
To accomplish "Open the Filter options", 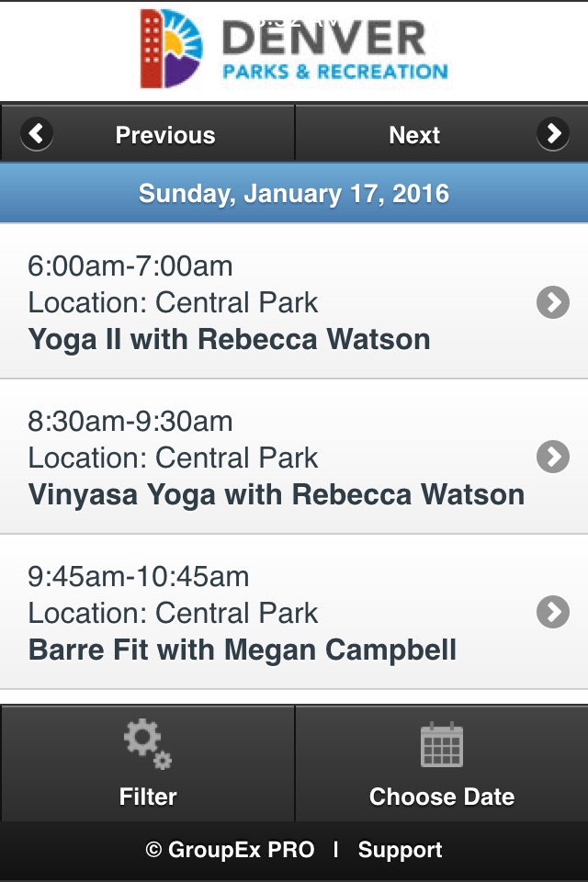I will tap(147, 763).
